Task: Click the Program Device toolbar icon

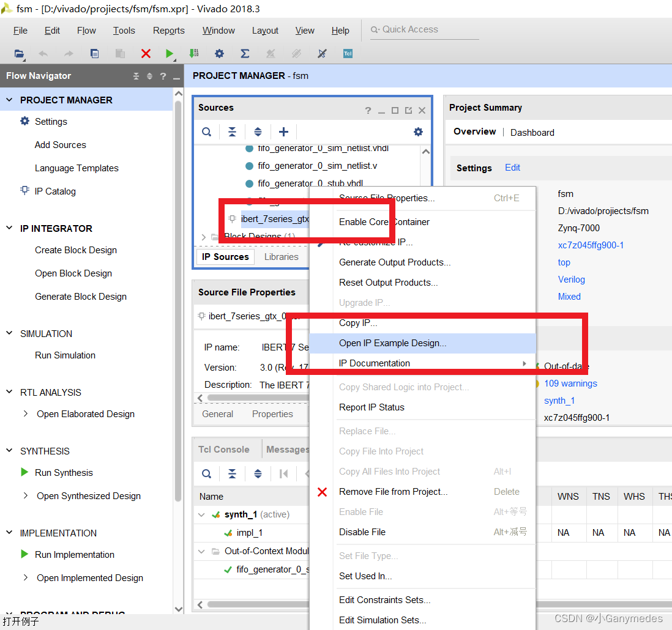Action: (194, 54)
